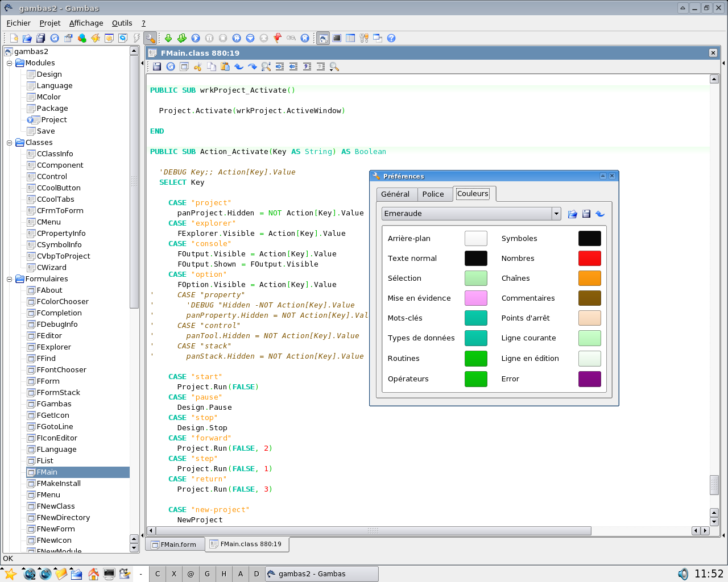Change the Arrière-plan color swatch
The height and width of the screenshot is (582, 728).
pyautogui.click(x=476, y=238)
